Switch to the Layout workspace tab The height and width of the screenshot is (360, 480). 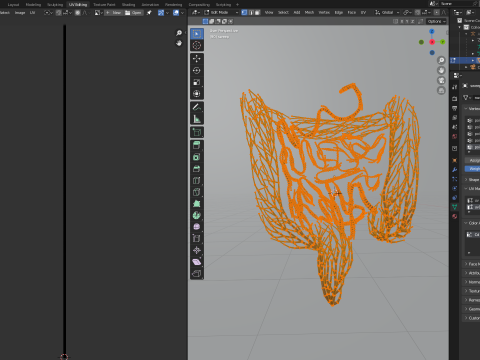(x=13, y=5)
